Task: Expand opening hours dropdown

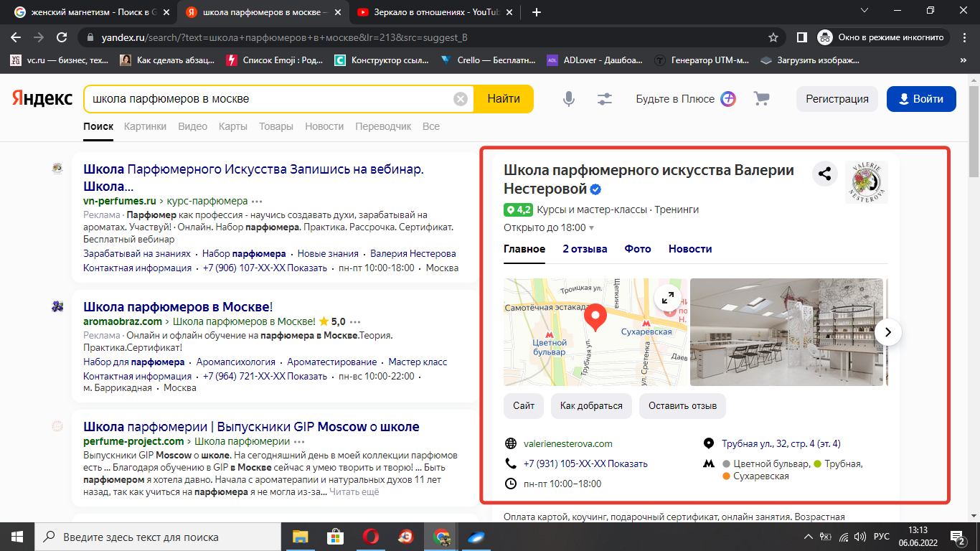Action: pos(591,228)
